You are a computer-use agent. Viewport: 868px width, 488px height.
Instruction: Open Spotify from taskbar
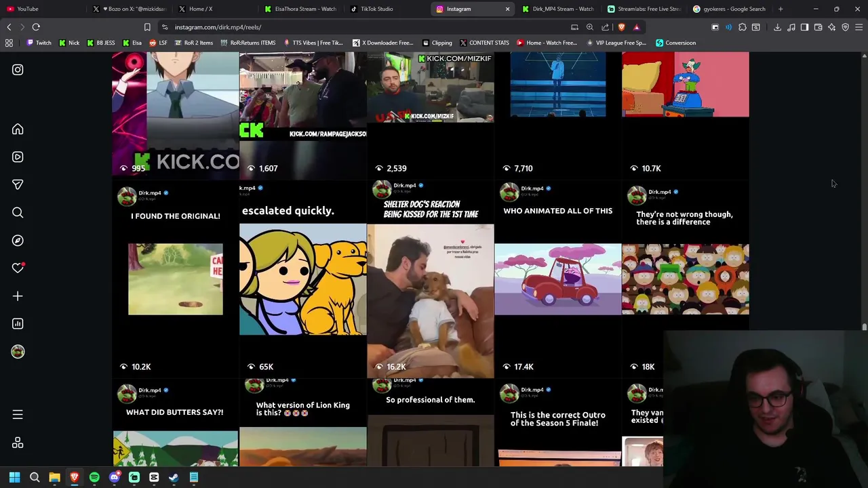point(94,478)
